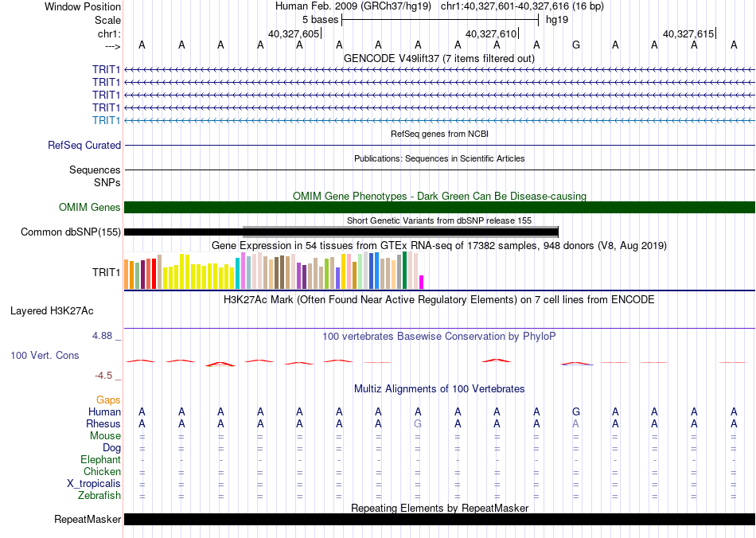Screen dimensions: 756x538
Task: Select the Zebrafish species label
Action: [x=100, y=496]
